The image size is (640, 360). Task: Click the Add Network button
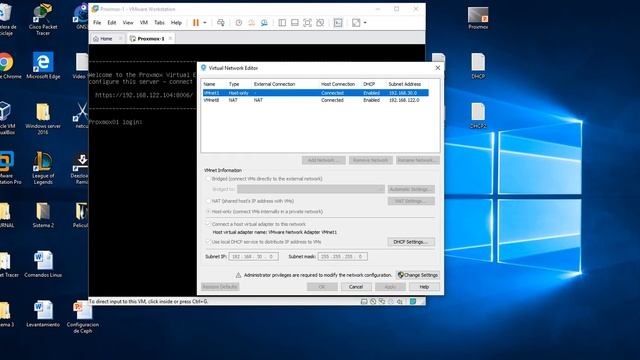coord(324,160)
